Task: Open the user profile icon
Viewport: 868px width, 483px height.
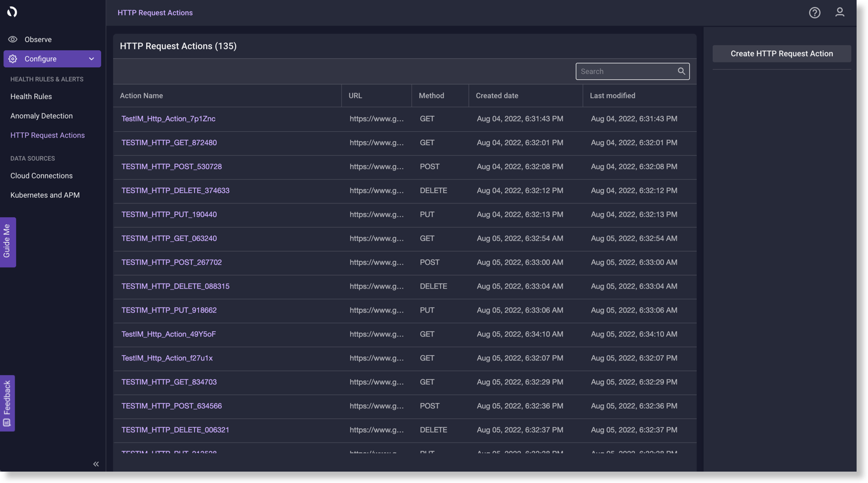Action: click(x=839, y=12)
